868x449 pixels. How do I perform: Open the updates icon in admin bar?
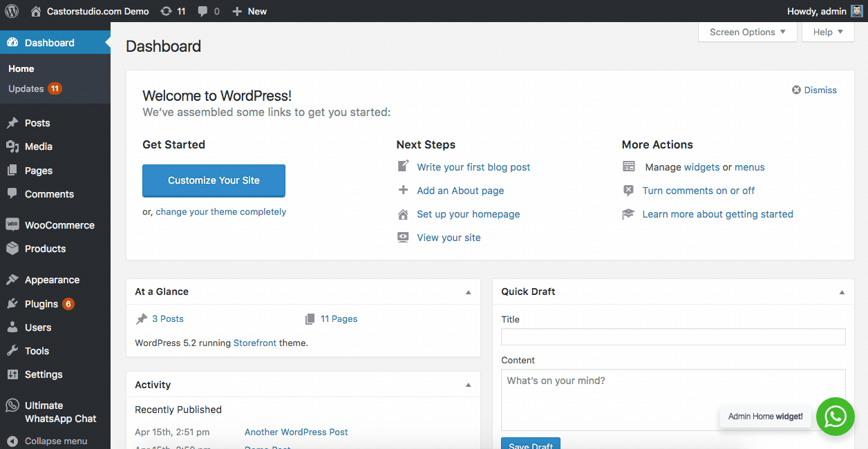(x=166, y=11)
